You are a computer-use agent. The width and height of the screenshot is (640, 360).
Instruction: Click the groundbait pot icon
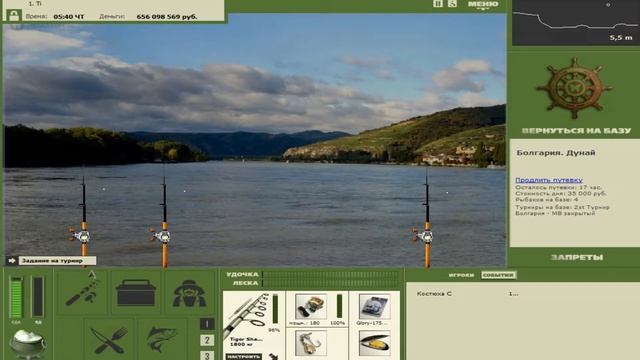(x=27, y=344)
